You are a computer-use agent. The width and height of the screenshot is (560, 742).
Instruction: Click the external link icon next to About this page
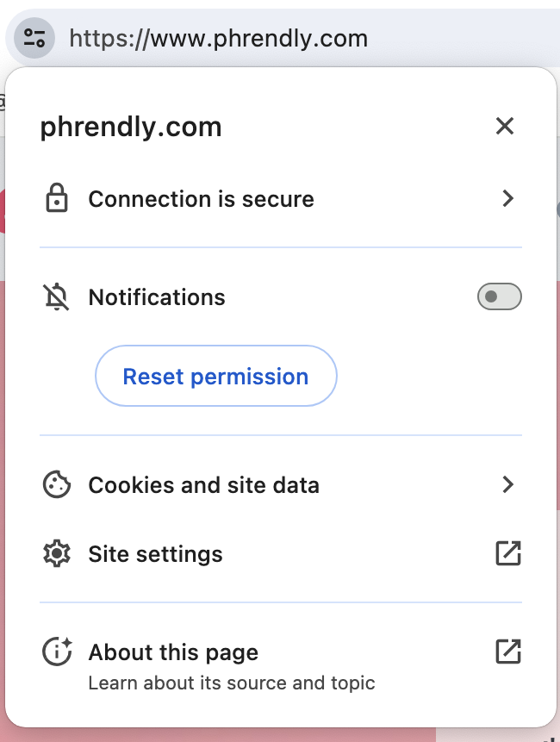507,652
